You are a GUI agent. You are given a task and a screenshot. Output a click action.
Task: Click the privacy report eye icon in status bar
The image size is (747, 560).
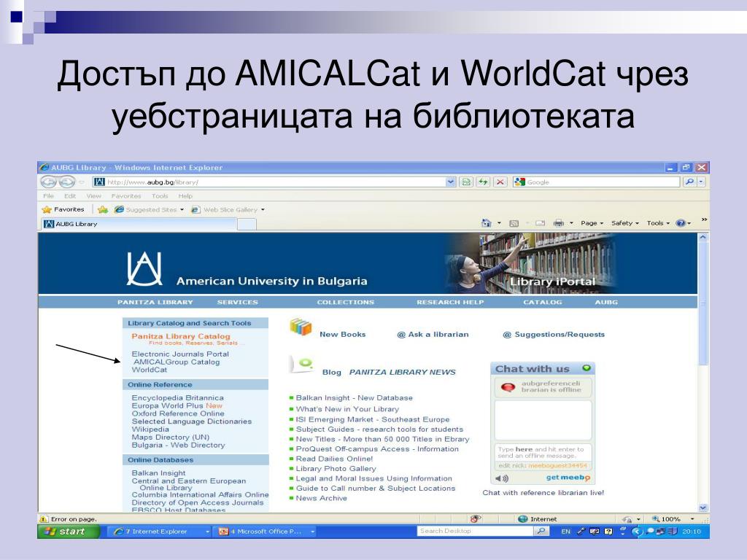pyautogui.click(x=475, y=519)
